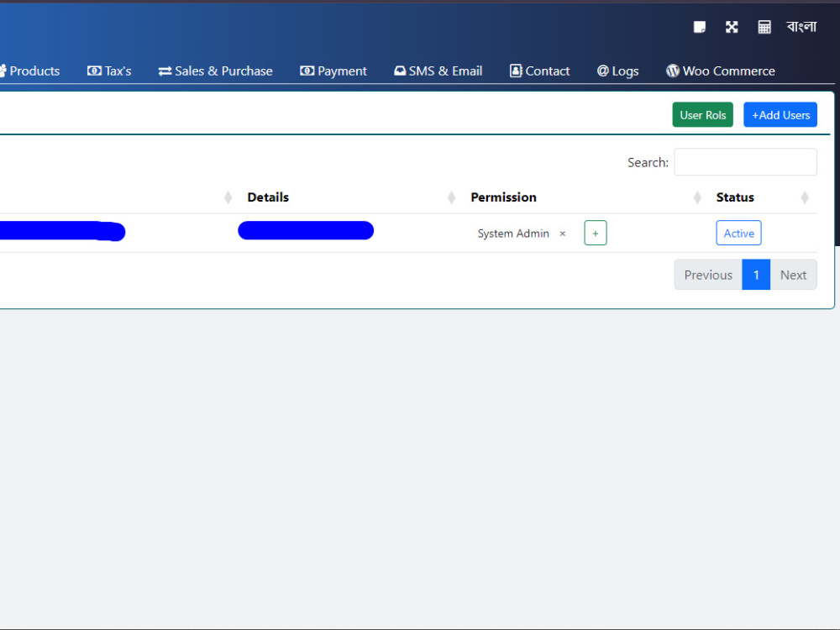Open the Tax's menu
This screenshot has height=630, width=840.
[x=109, y=71]
